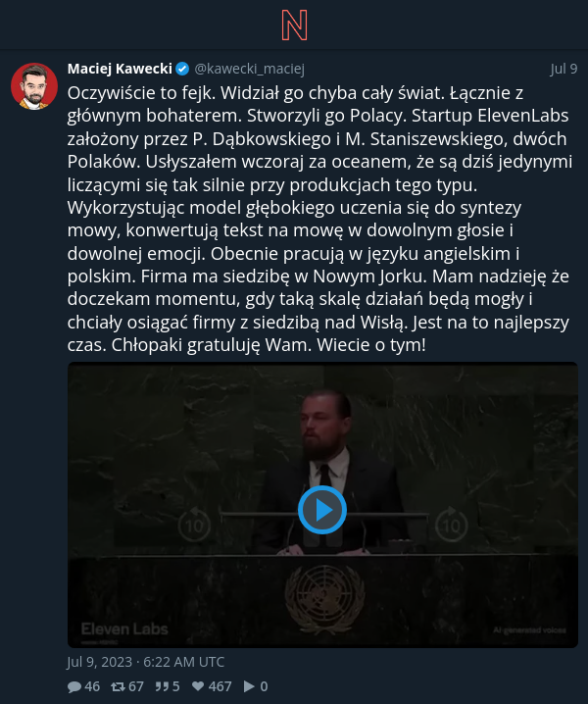Click the AI generated voices label
Viewport: 588px width, 704px height.
pos(529,629)
